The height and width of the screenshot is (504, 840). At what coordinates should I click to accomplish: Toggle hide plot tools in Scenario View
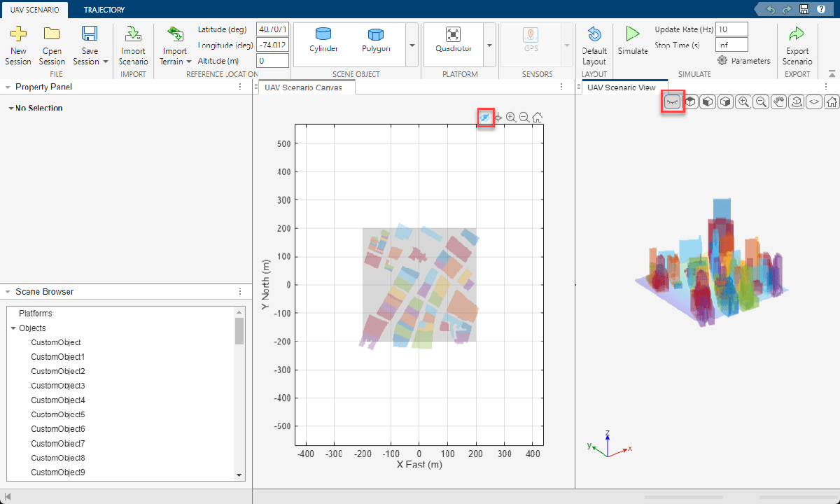click(672, 101)
